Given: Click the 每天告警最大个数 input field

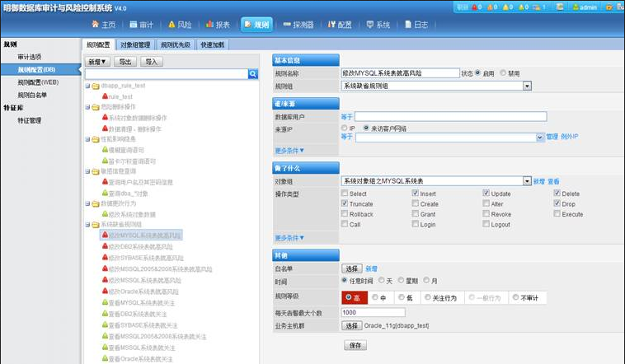Looking at the screenshot, I should [x=373, y=313].
